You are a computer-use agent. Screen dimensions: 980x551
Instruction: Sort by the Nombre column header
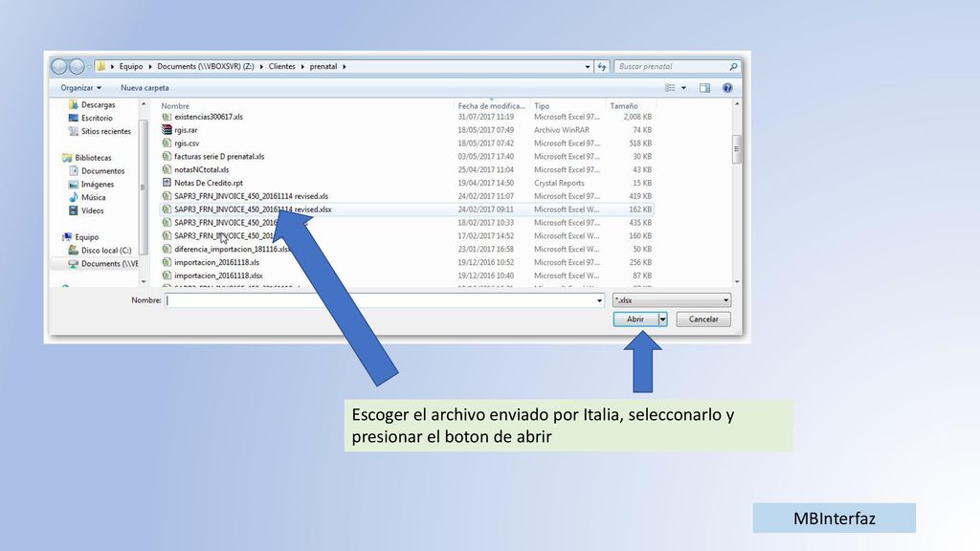[x=175, y=105]
